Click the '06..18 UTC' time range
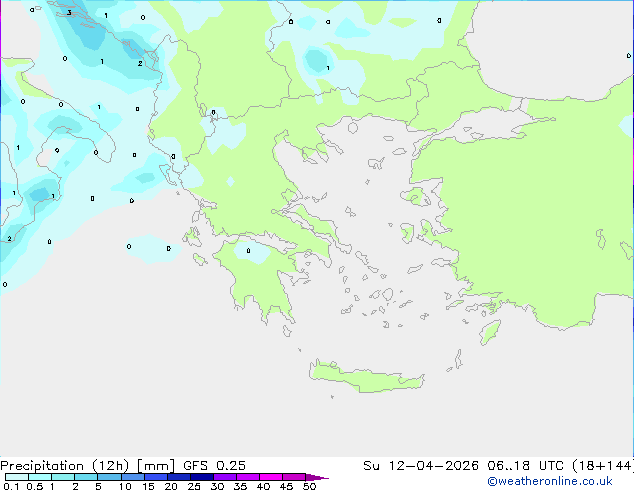Image resolution: width=634 pixels, height=490 pixels. (525, 466)
